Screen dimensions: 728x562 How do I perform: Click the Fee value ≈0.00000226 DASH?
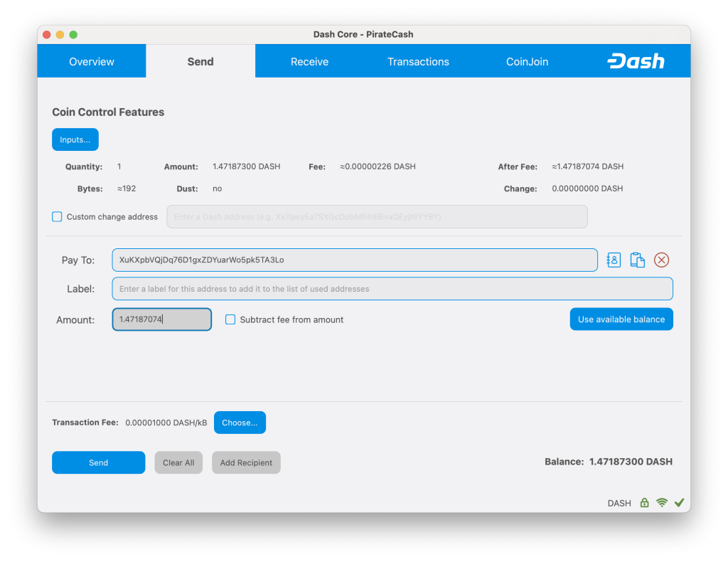pyautogui.click(x=378, y=166)
